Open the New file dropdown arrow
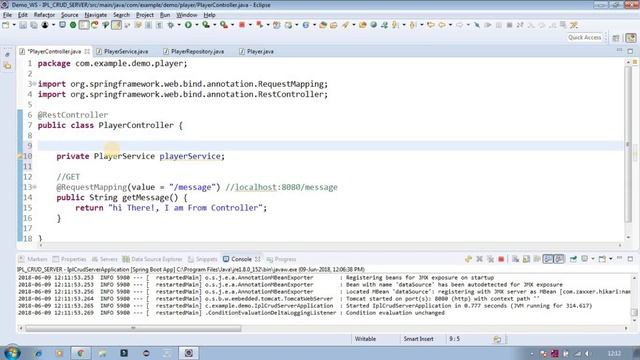Viewport: 640px width, 360px height. [14, 25]
